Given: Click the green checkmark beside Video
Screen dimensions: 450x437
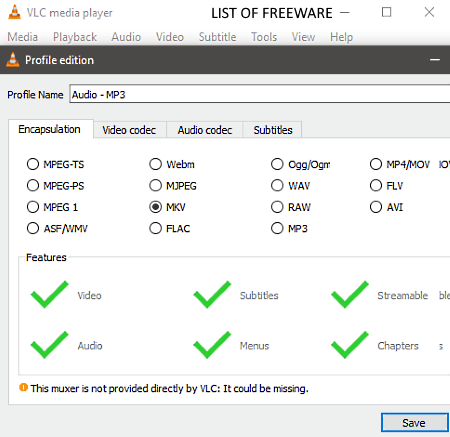Looking at the screenshot, I should click(x=49, y=294).
